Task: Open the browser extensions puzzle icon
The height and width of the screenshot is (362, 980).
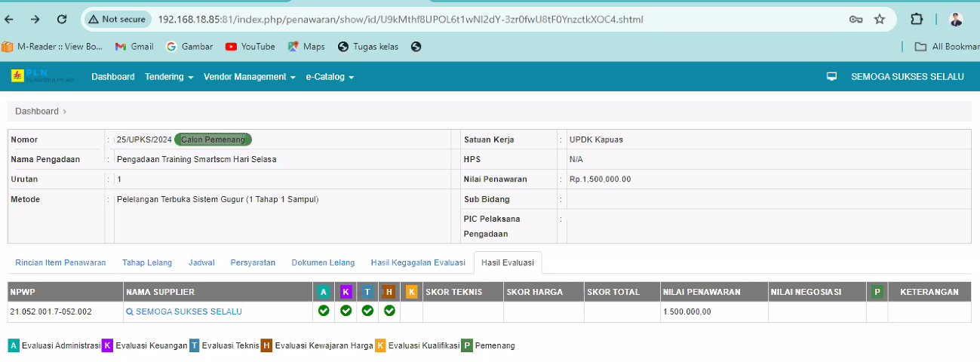Action: [917, 20]
